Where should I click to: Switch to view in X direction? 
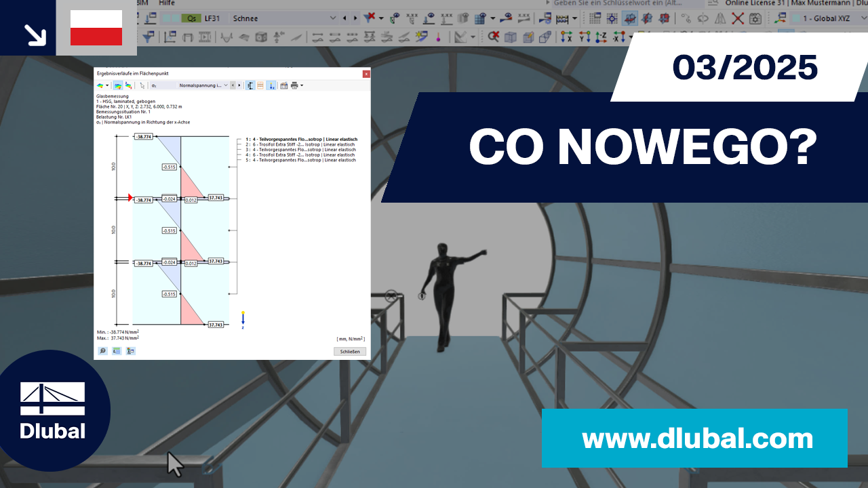coord(566,37)
